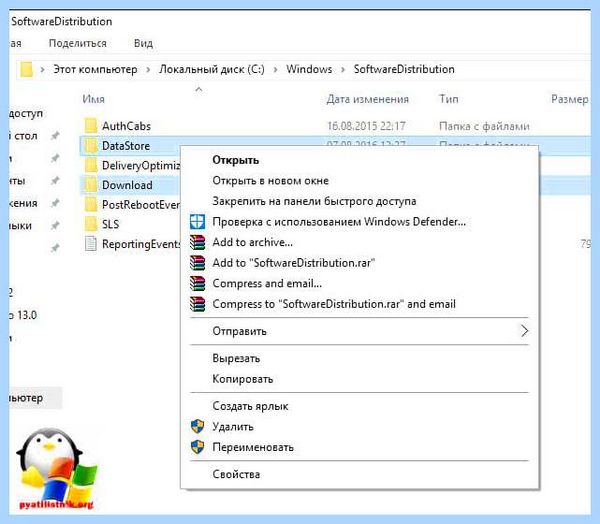Click WinRAR icon beside Compress to rar and email
This screenshot has width=600, height=524.
coord(197,304)
